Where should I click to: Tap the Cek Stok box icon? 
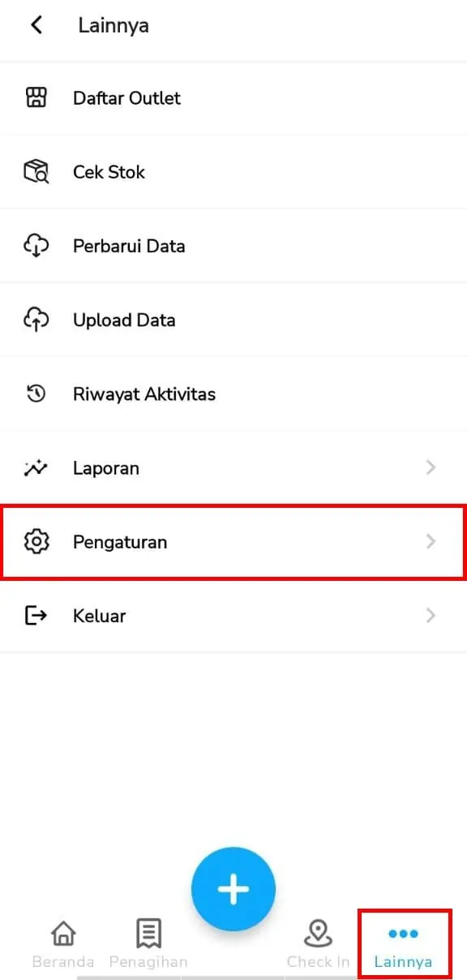coord(36,172)
